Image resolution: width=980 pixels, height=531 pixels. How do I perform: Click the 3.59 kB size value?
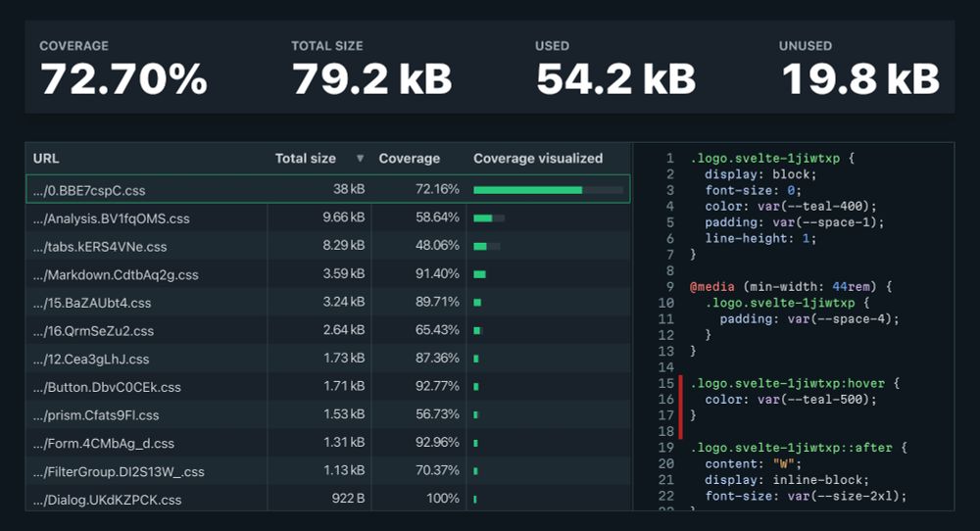(344, 273)
